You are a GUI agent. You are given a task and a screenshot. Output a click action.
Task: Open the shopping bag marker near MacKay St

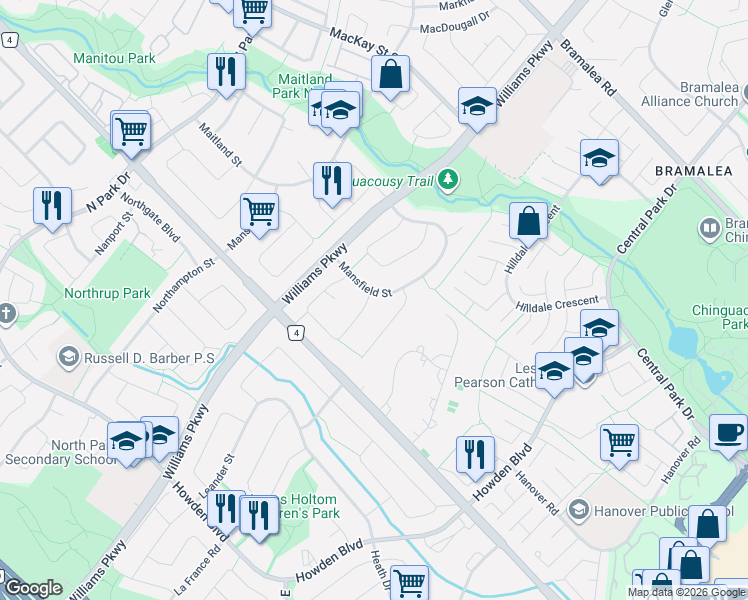[390, 75]
